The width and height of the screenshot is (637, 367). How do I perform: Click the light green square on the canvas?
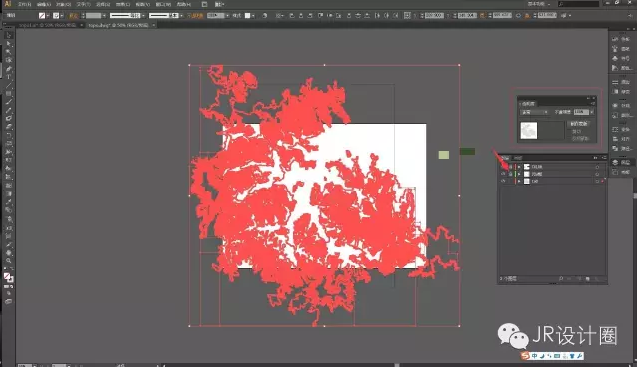click(x=444, y=155)
